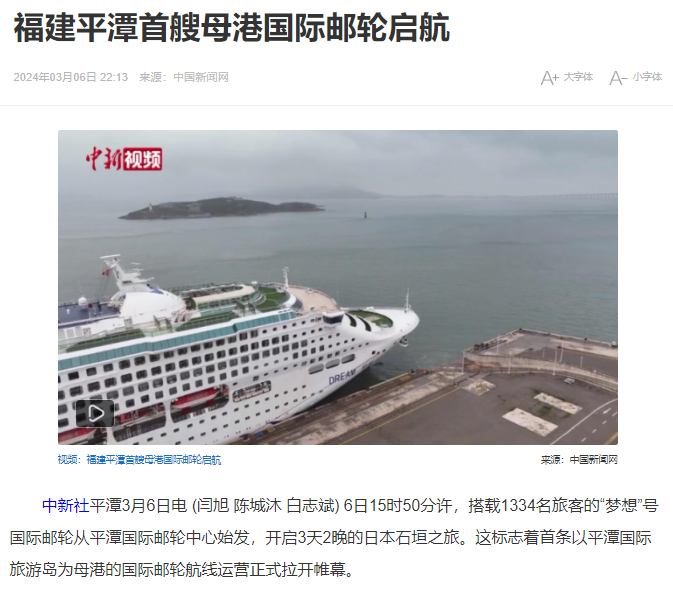
Task: Click the DREAM lettering on ship hull
Action: [x=342, y=377]
